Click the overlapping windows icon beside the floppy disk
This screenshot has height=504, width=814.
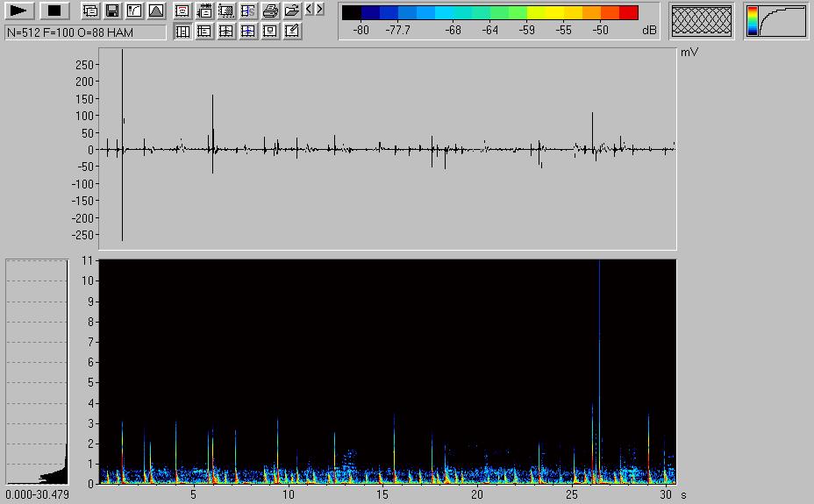[90, 11]
